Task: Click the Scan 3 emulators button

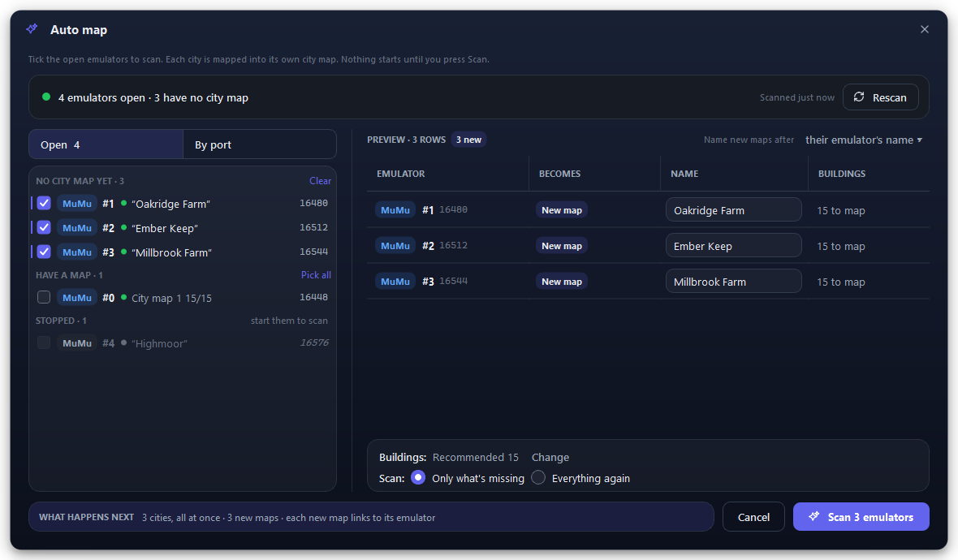Action: tap(861, 517)
